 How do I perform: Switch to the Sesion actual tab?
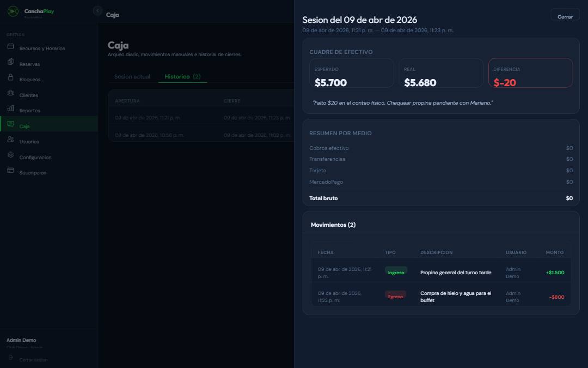pyautogui.click(x=132, y=77)
